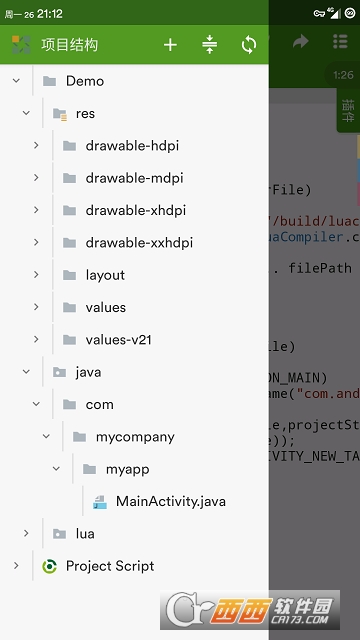Collapse the myapp package chevron
360x640 pixels.
tap(56, 469)
